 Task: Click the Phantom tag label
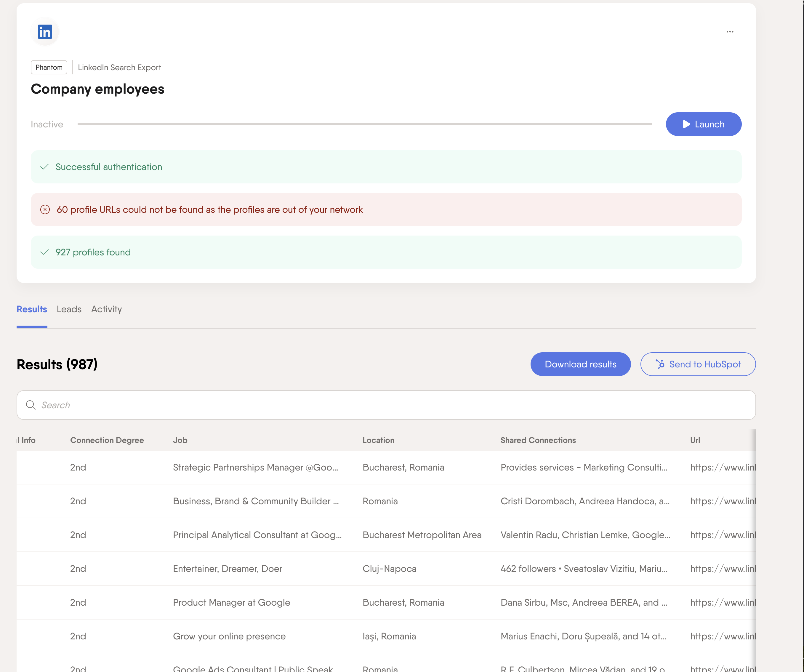[49, 67]
